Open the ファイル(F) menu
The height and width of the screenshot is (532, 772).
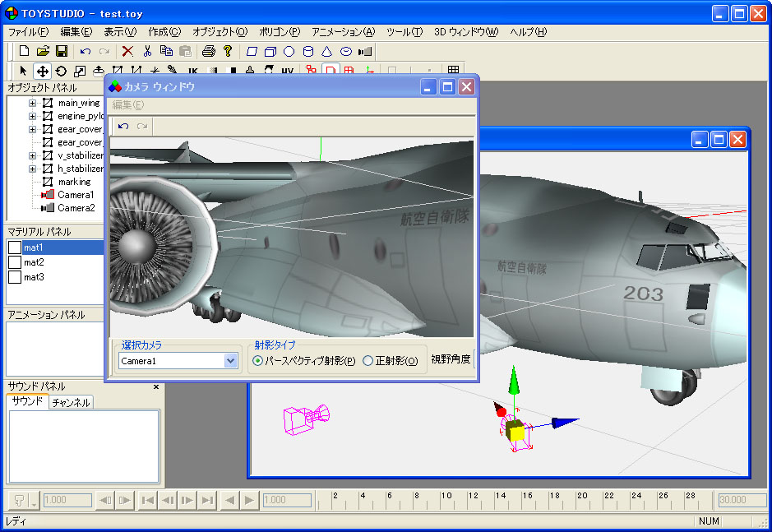coord(28,32)
